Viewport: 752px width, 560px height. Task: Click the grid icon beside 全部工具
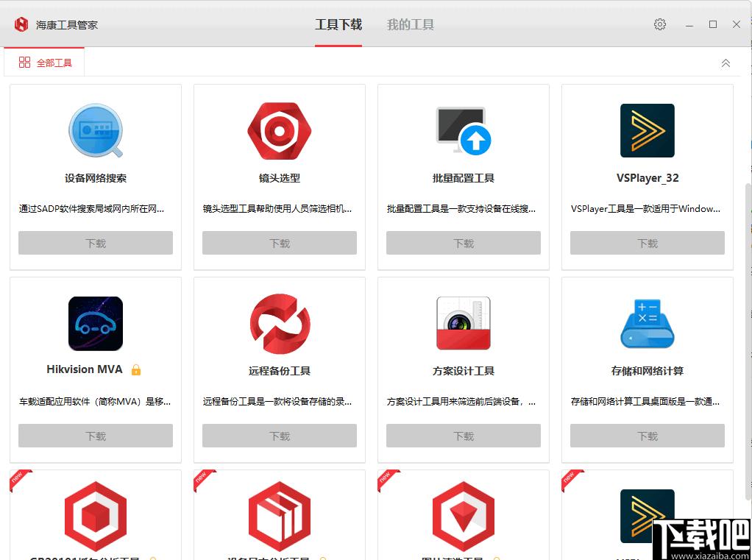pos(24,63)
